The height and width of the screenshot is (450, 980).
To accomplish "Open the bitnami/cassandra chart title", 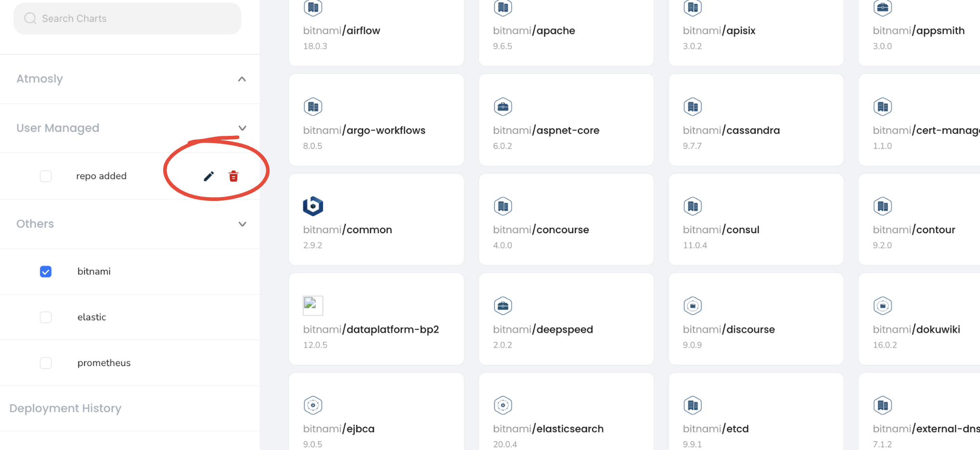I will point(731,130).
